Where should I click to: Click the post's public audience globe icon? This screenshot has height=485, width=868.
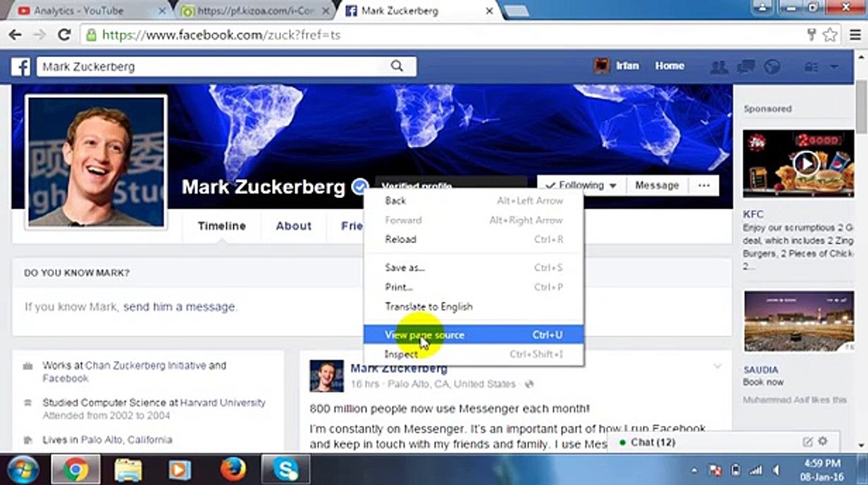529,385
